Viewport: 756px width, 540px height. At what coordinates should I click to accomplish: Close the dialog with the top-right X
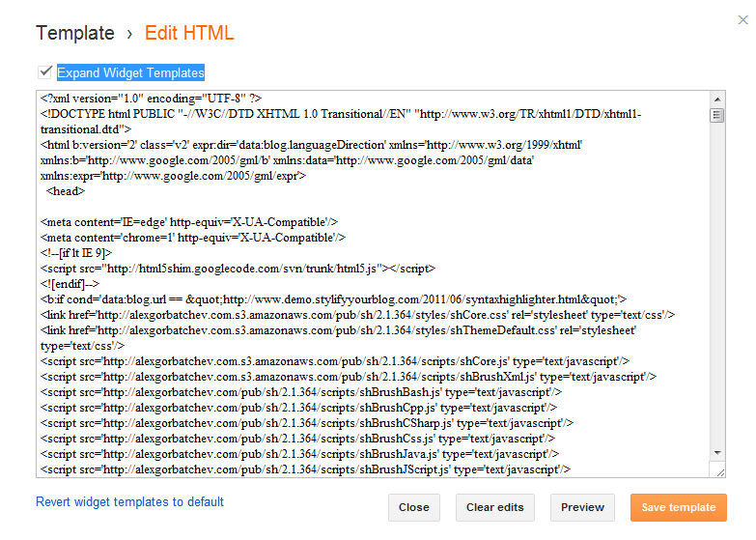click(742, 19)
